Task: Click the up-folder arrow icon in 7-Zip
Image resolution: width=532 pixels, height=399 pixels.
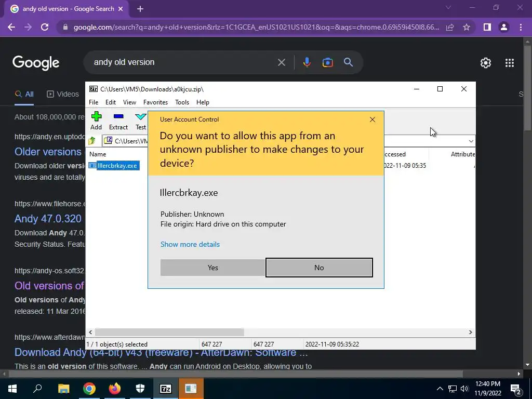Action: 91,141
